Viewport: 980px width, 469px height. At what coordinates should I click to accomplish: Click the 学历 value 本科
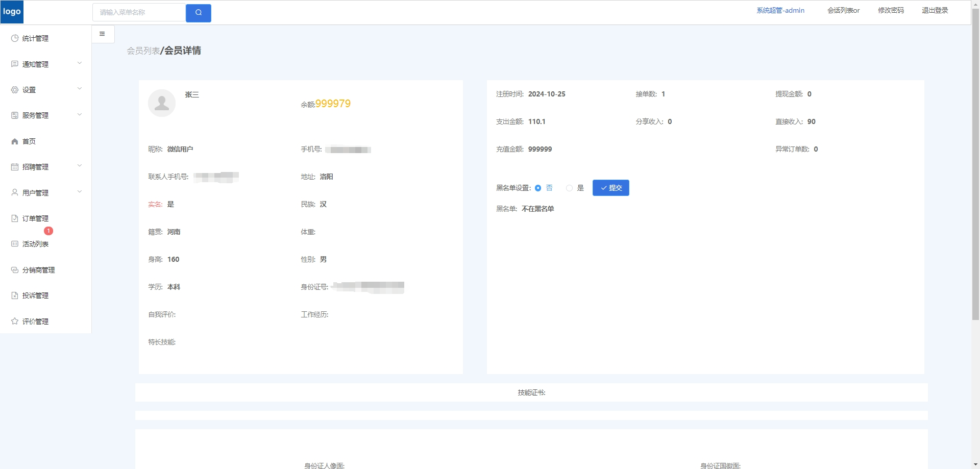174,287
